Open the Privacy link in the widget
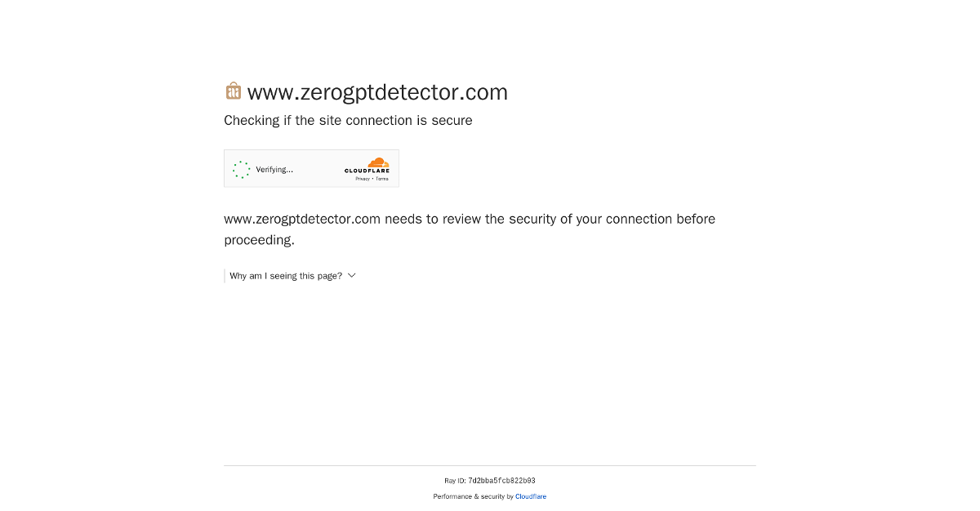 click(x=363, y=179)
